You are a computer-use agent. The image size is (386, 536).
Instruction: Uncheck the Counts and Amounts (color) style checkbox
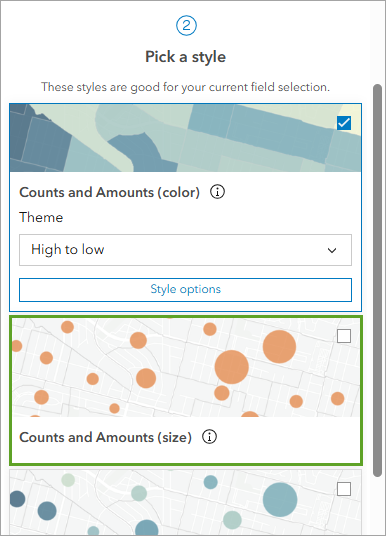point(344,123)
